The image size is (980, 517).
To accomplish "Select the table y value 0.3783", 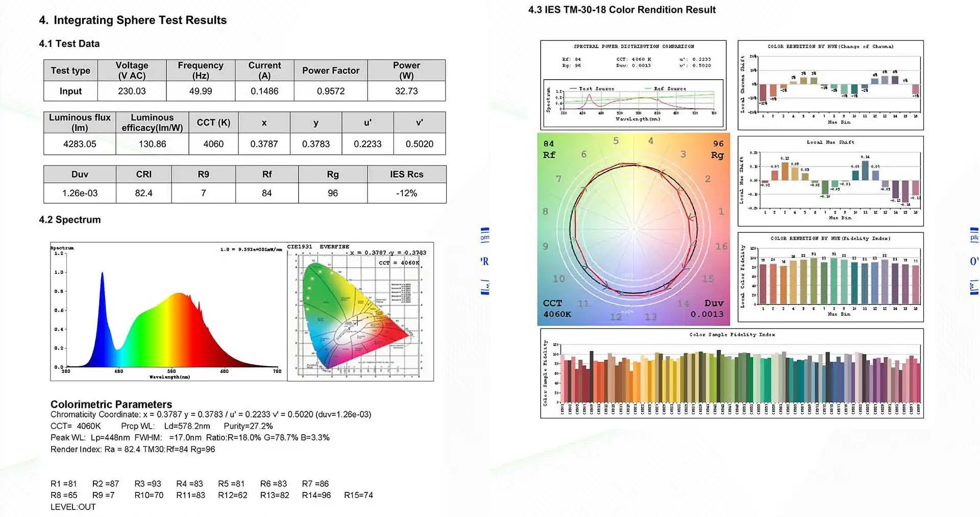I will pyautogui.click(x=316, y=144).
